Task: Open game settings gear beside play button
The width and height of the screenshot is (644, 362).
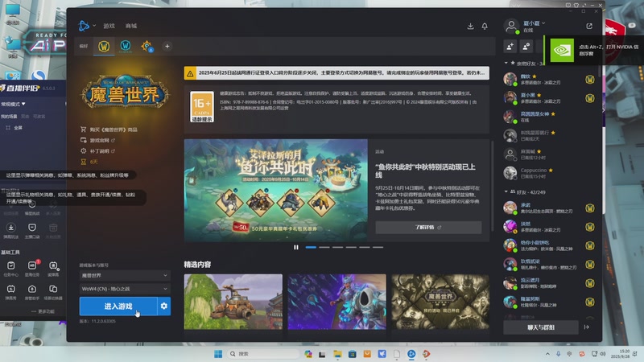Action: [x=164, y=306]
